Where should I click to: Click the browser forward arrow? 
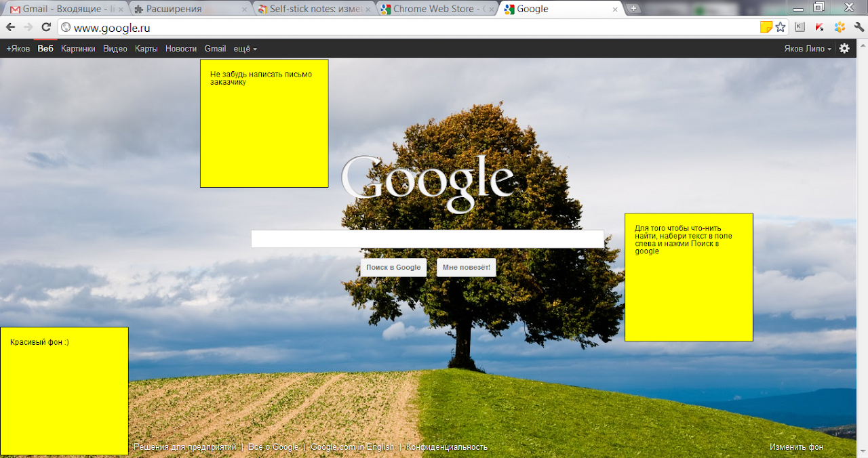click(28, 28)
